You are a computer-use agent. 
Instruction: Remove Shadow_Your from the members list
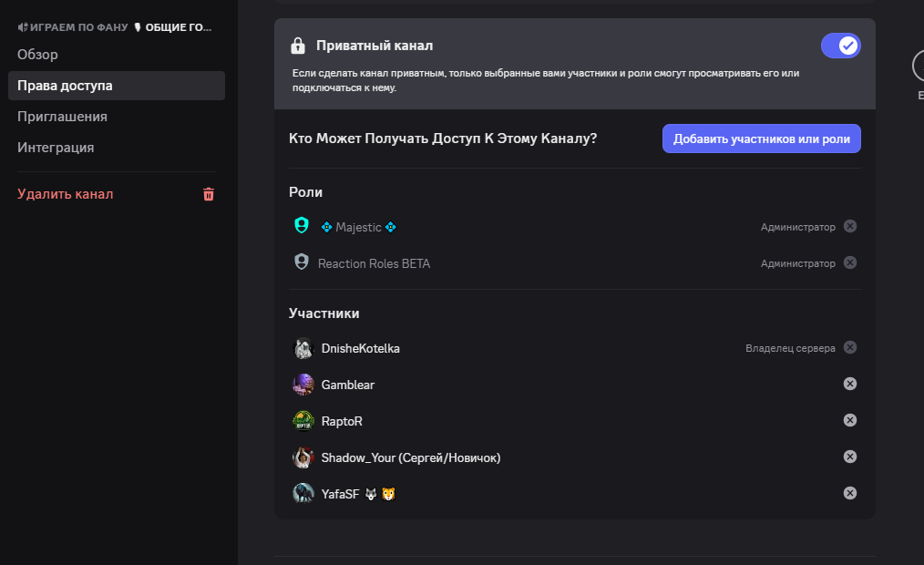pos(850,457)
